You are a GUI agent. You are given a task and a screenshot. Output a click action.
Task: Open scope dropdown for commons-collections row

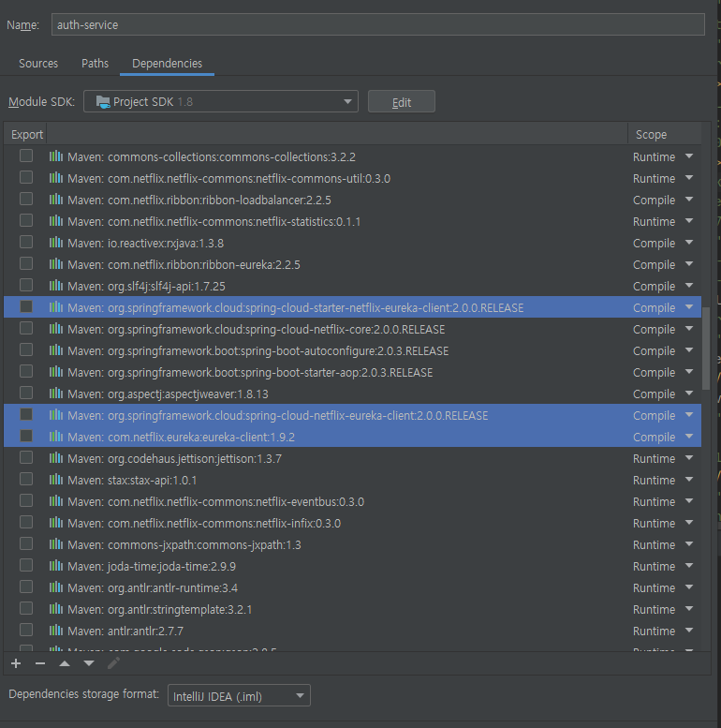pyautogui.click(x=689, y=156)
